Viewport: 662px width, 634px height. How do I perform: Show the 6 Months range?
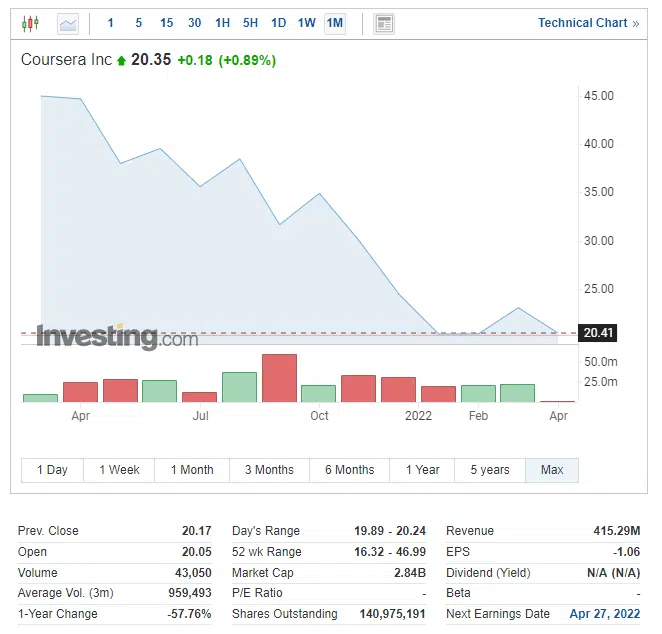point(350,470)
